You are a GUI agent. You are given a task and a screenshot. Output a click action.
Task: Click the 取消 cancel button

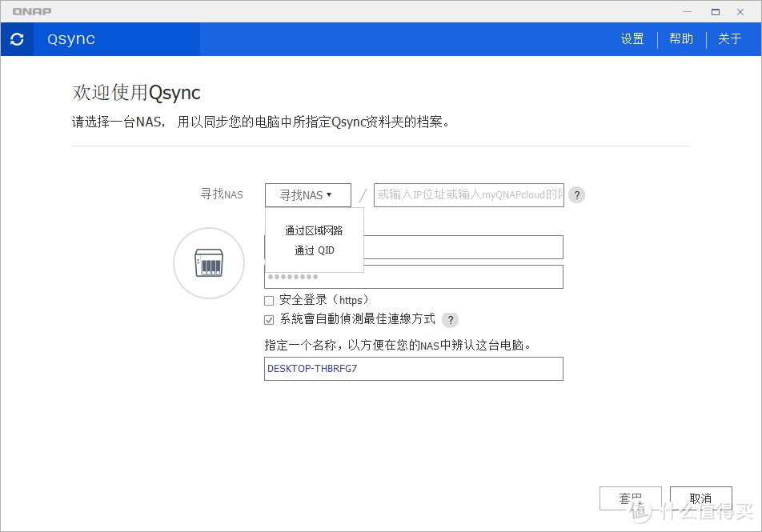point(701,498)
